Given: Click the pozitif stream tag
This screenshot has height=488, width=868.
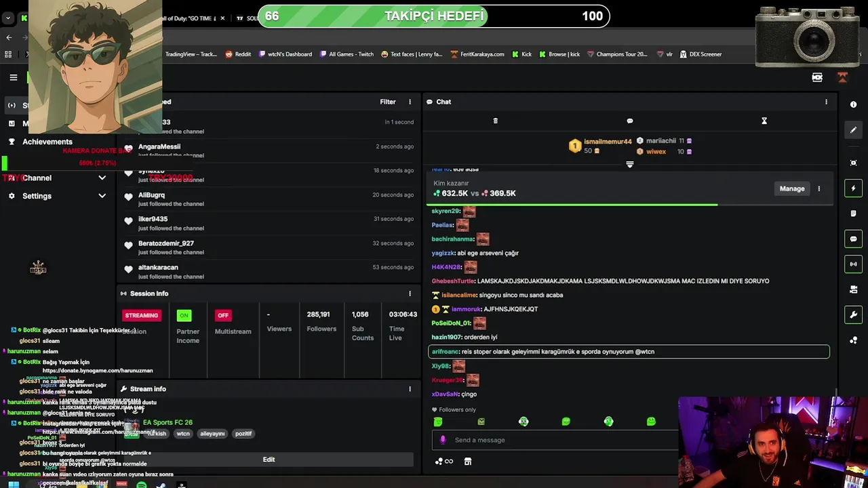Looking at the screenshot, I should [243, 434].
